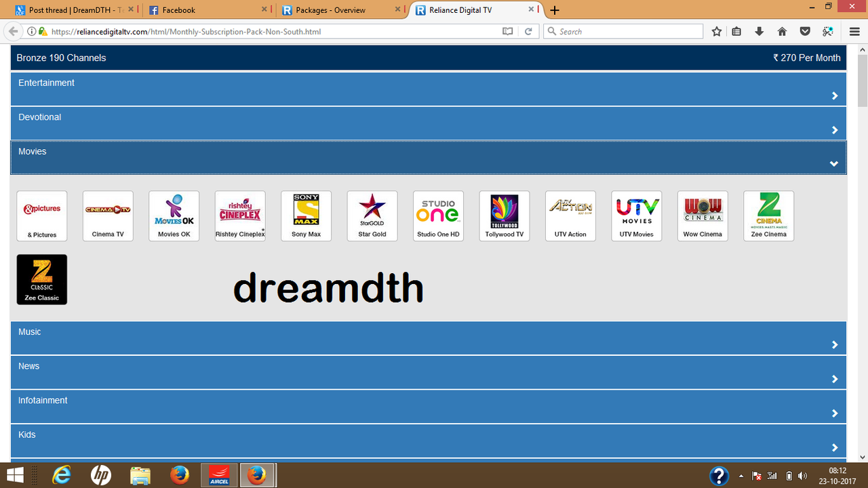This screenshot has height=488, width=868.
Task: Switch to the Post thread DreamDTH tab
Action: [73, 10]
